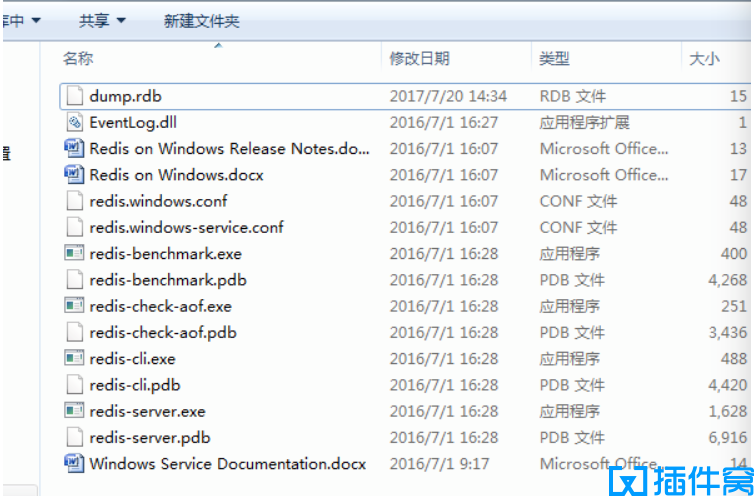
Task: Select Redis on Windows Release Notes file name
Action: coord(229,149)
